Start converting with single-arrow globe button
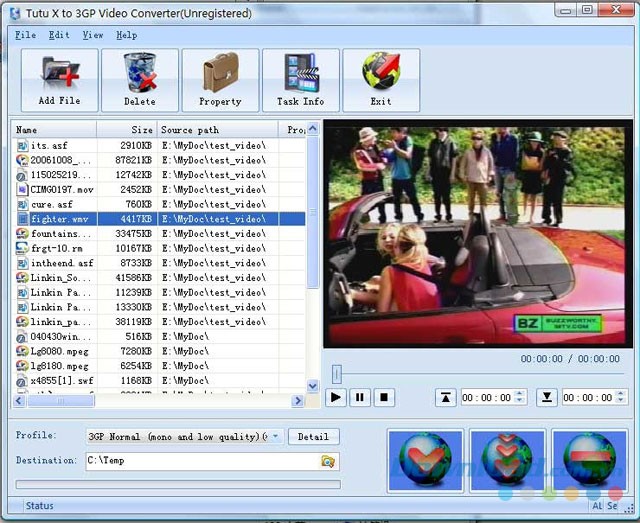 [x=425, y=461]
